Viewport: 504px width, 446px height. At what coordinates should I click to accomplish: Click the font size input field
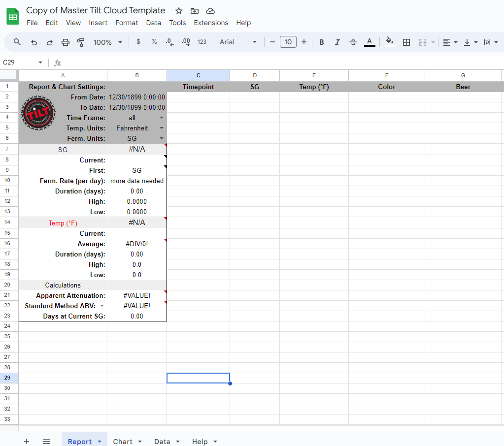click(288, 42)
